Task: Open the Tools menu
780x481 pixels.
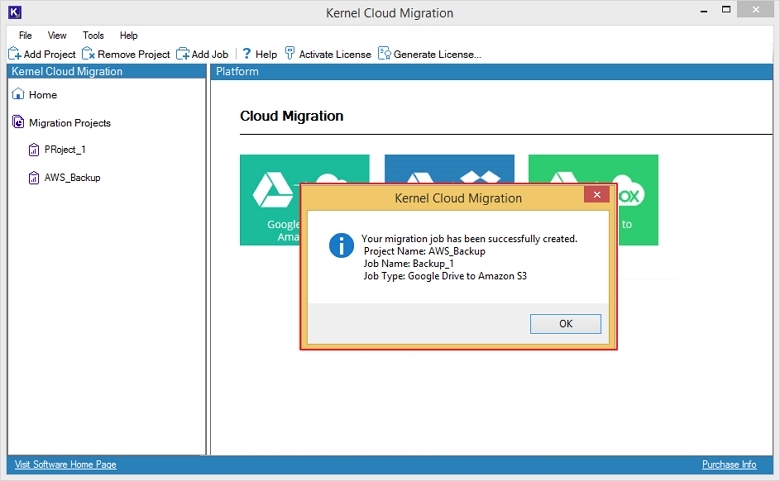Action: 93,35
